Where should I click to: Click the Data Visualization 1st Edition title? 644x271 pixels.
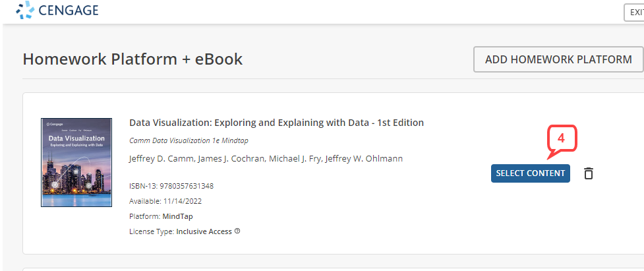(x=276, y=123)
